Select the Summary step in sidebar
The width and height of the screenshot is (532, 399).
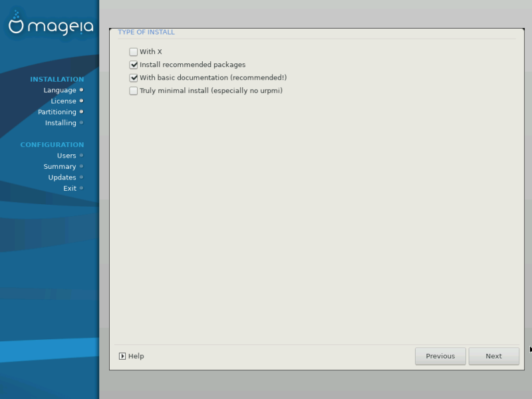pyautogui.click(x=60, y=166)
